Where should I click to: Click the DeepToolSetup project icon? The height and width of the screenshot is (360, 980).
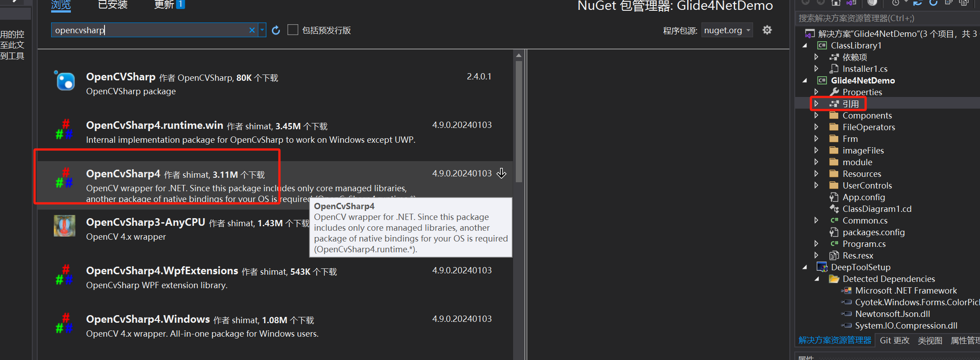pos(822,267)
